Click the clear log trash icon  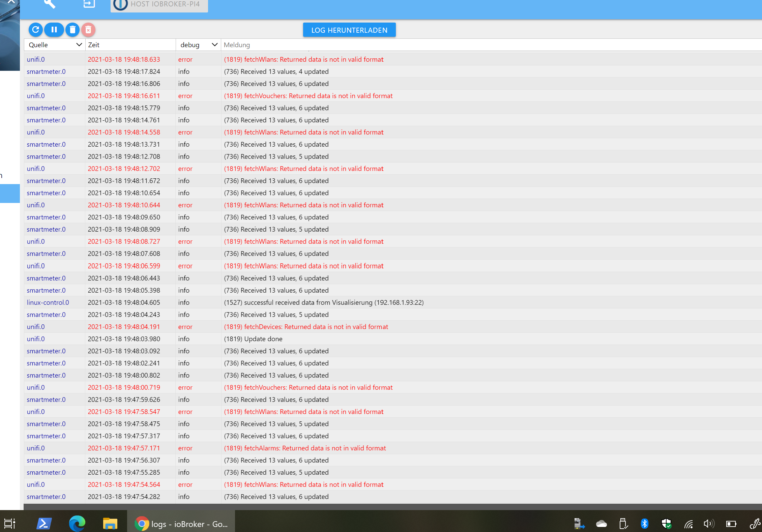pyautogui.click(x=72, y=30)
